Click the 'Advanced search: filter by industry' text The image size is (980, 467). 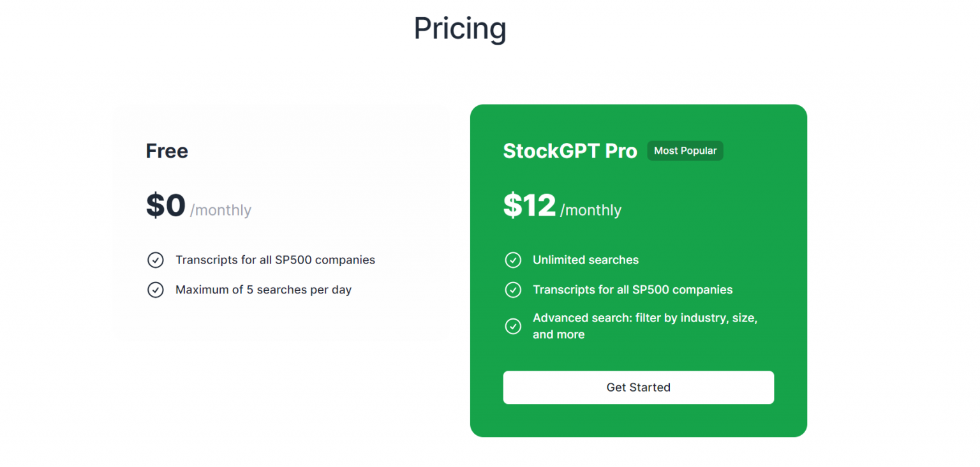(x=644, y=318)
